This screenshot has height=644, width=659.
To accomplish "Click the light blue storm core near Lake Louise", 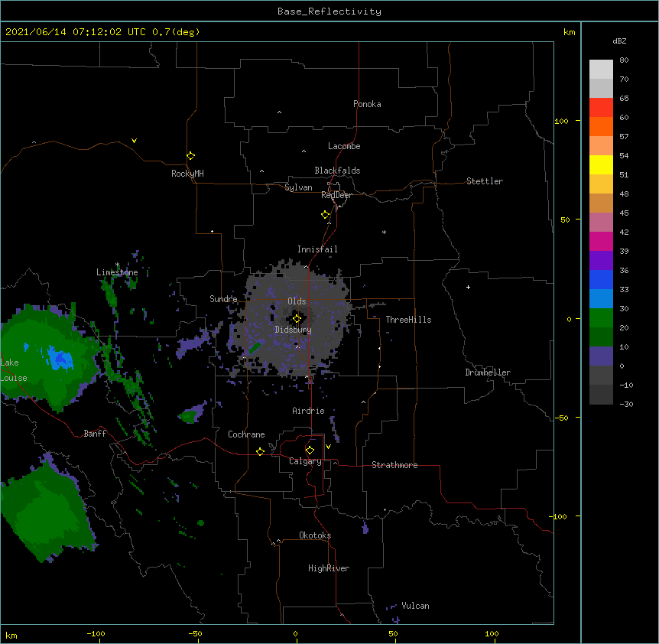I will pos(60,359).
